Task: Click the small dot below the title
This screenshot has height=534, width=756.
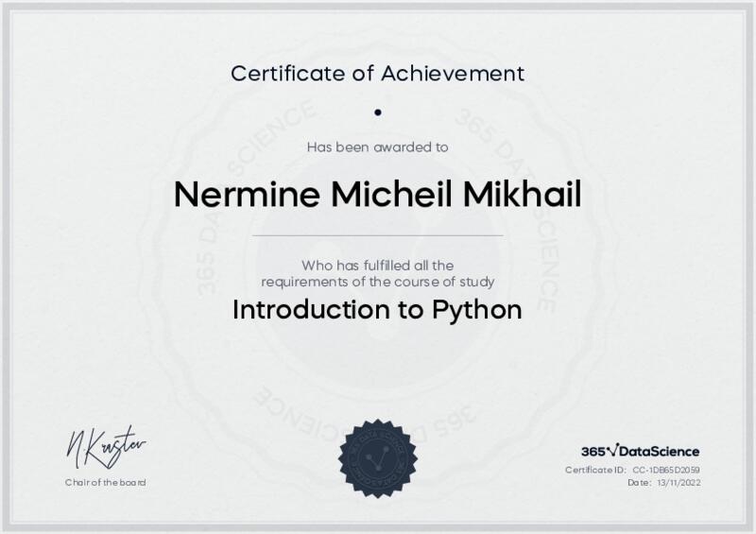Action: point(377,112)
